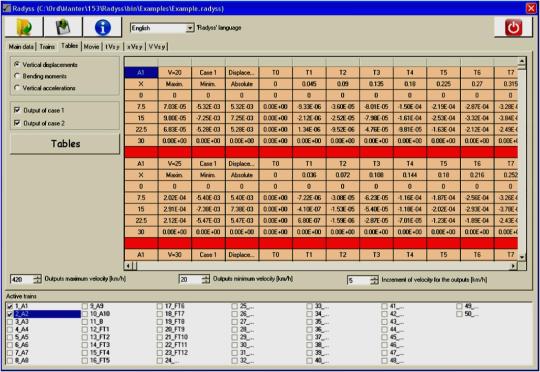This screenshot has width=540, height=372.
Task: Uncheck train 2_A2
Action: tap(10, 314)
